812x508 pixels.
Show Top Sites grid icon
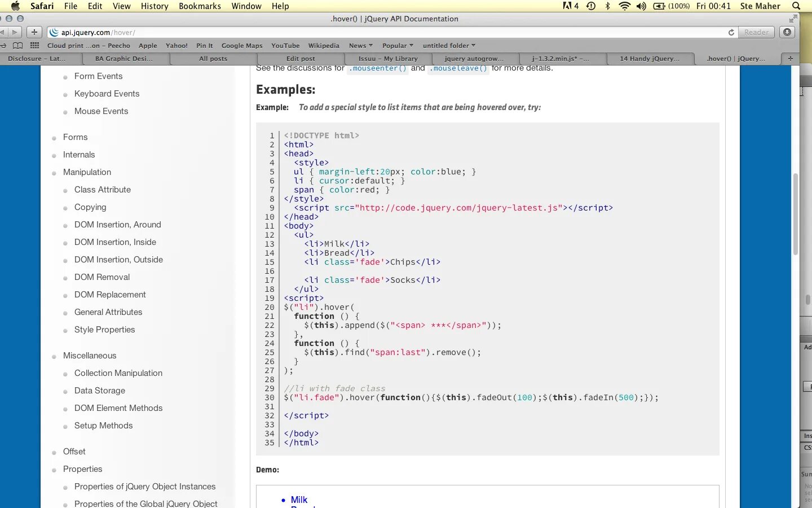point(35,46)
